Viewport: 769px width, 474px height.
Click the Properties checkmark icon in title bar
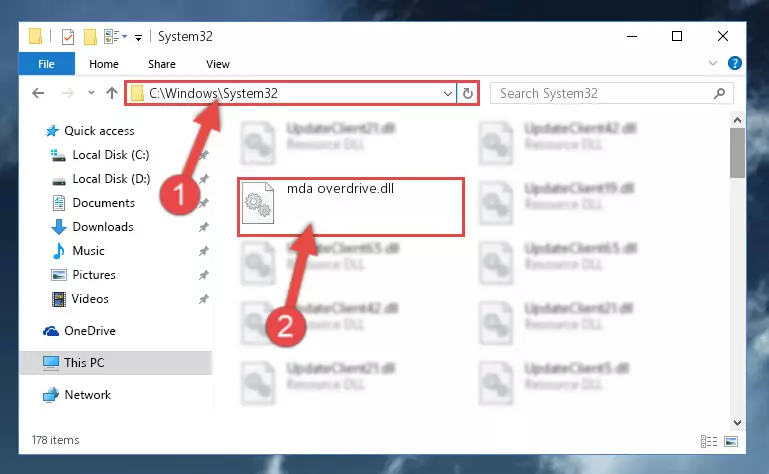[68, 37]
